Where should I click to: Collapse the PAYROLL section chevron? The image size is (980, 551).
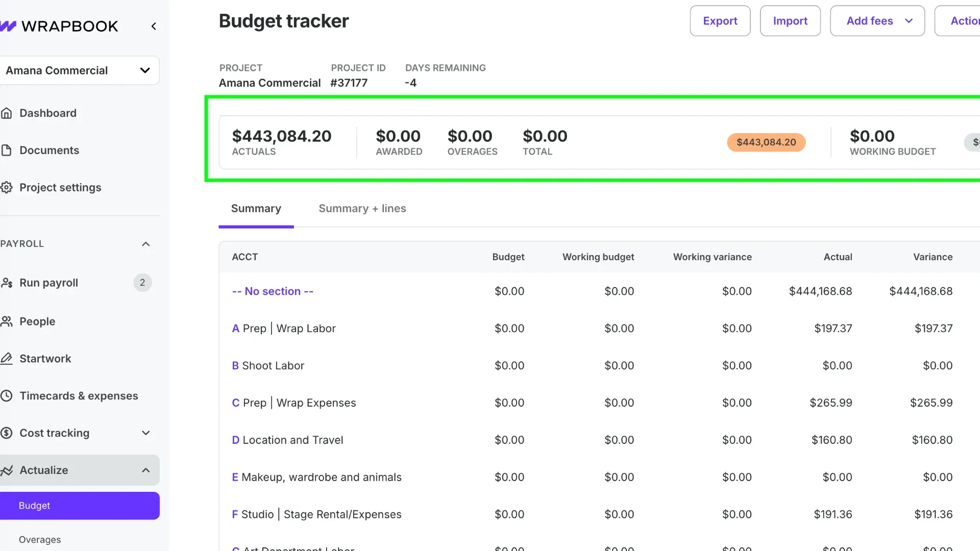(145, 244)
